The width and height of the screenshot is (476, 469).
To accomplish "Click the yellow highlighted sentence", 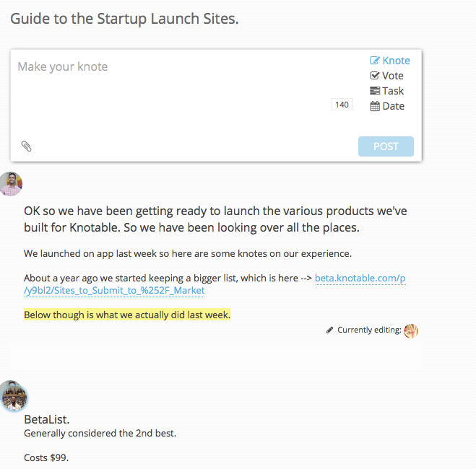I will [127, 315].
